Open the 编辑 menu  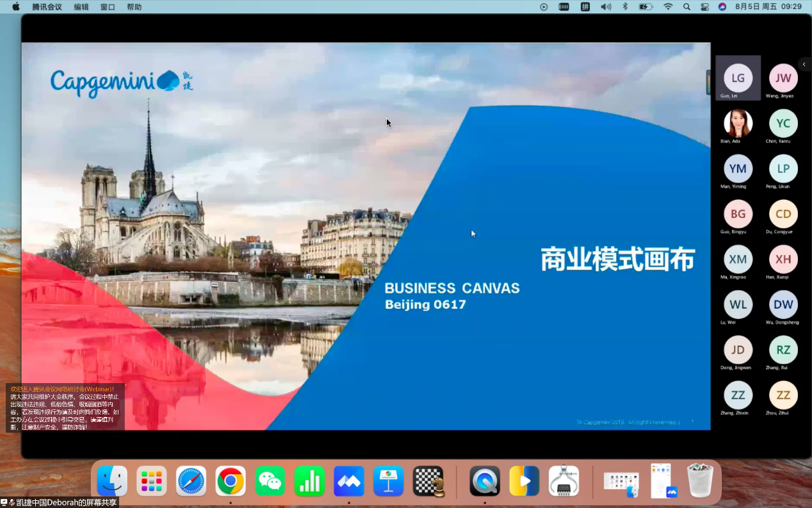(x=81, y=7)
